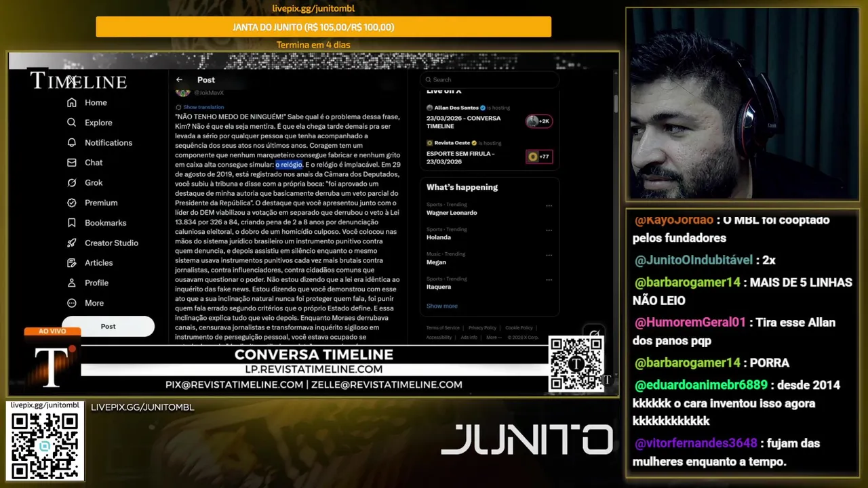Open the Notifications bell icon

[71, 142]
